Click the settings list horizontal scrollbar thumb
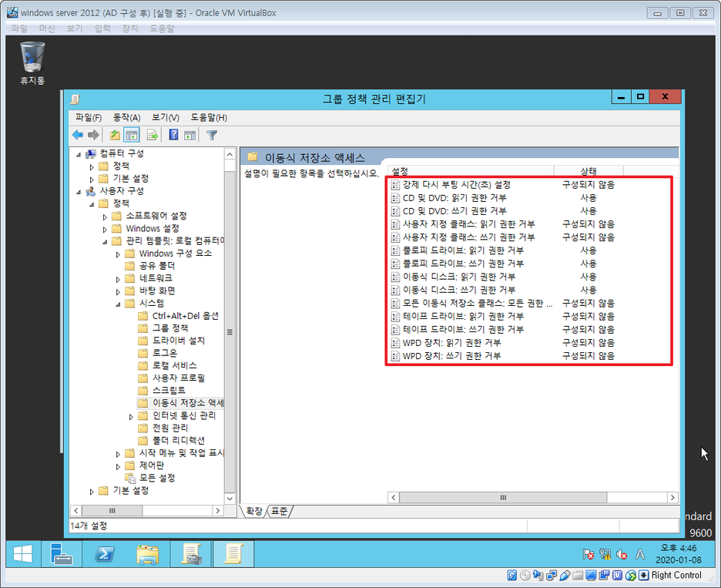 503,497
